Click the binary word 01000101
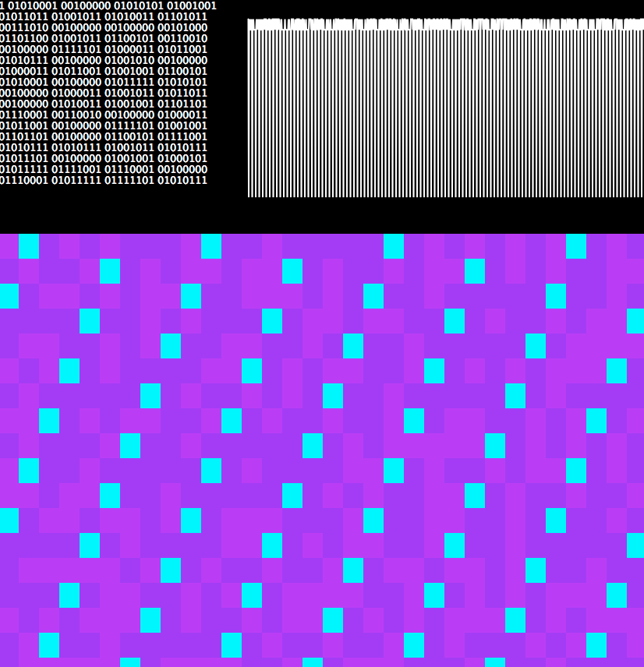 [x=182, y=159]
